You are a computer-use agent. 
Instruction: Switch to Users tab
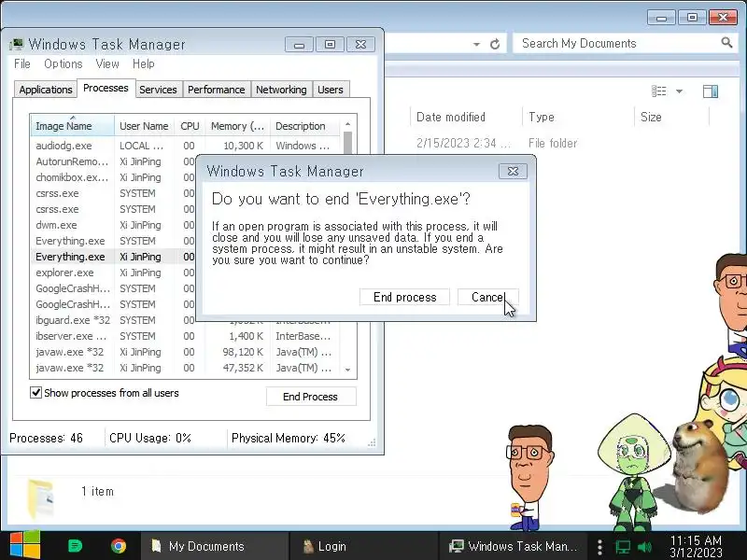click(331, 90)
